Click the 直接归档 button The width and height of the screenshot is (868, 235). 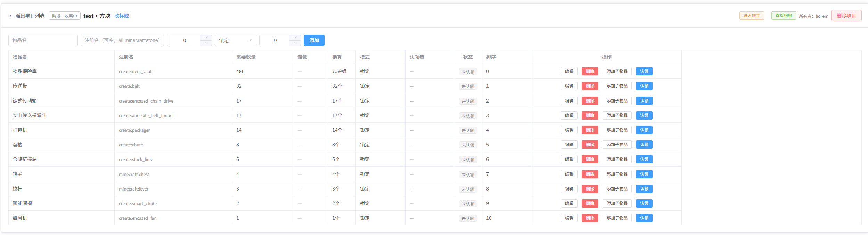[784, 16]
